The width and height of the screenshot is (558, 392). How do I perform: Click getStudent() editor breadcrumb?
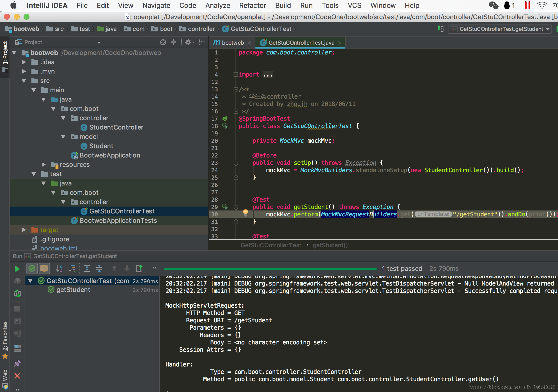[330, 245]
